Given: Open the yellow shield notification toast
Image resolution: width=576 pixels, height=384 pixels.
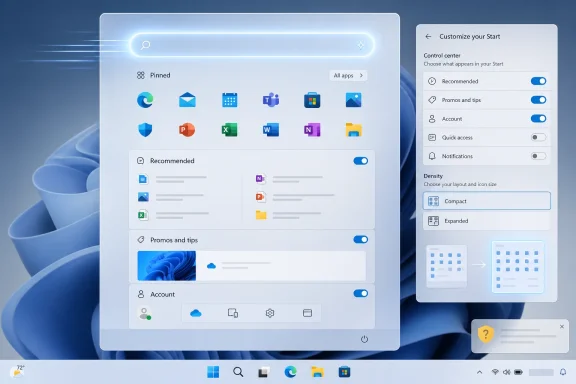Looking at the screenshot, I should [520, 336].
